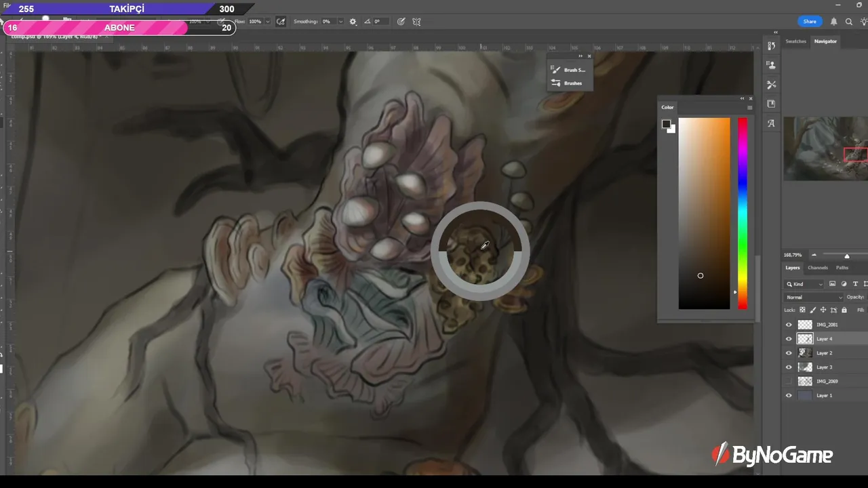Show the hidden IMG_2069 layer
868x488 pixels.
click(788, 382)
